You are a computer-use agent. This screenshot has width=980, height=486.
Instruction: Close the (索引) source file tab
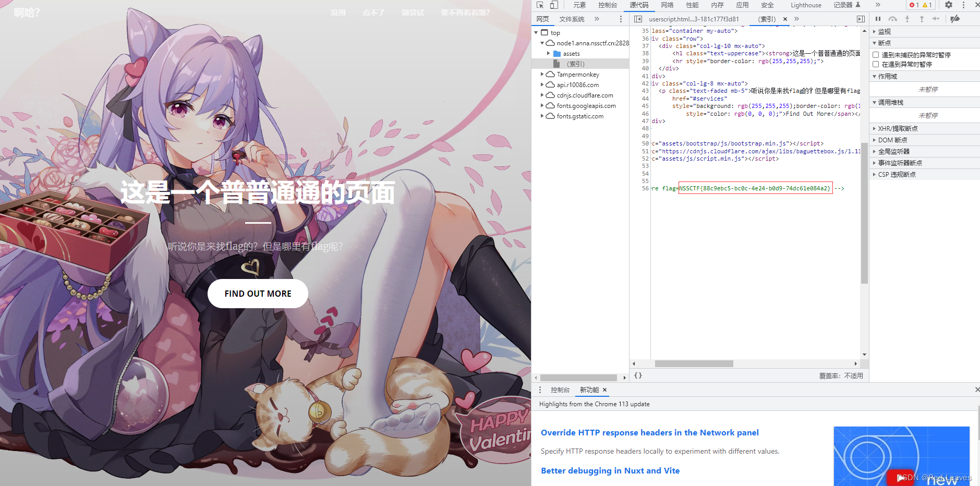[785, 19]
